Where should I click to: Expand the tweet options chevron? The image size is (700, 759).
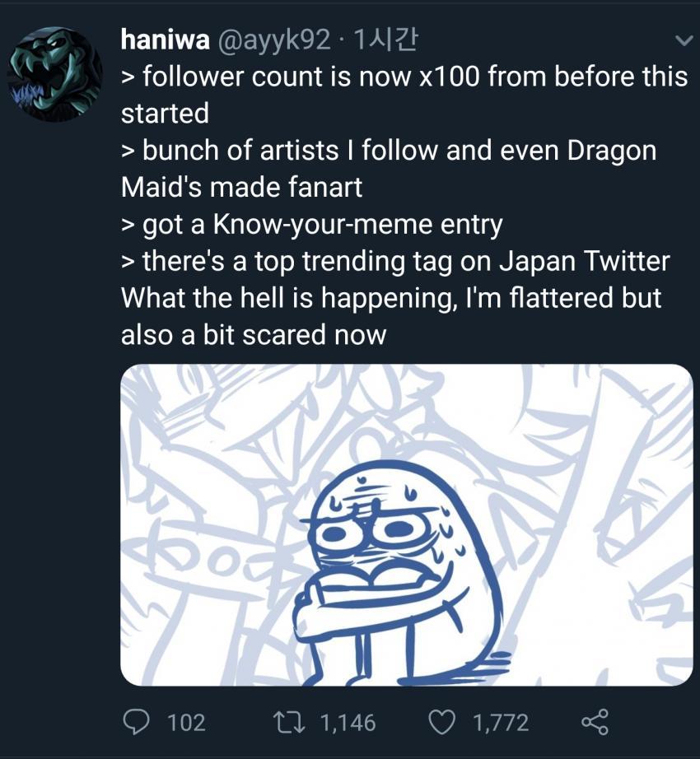(682, 40)
